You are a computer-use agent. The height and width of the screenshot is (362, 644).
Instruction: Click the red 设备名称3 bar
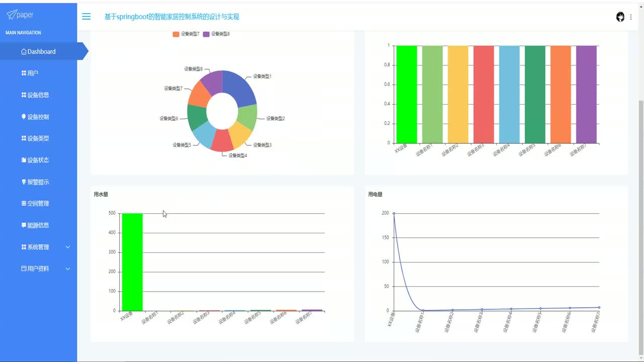pos(484,95)
